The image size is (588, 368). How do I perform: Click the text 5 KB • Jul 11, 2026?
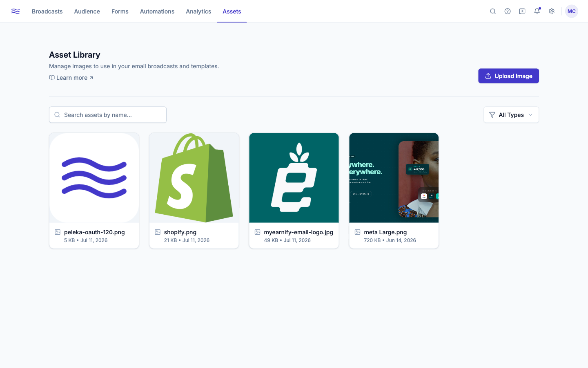click(86, 240)
